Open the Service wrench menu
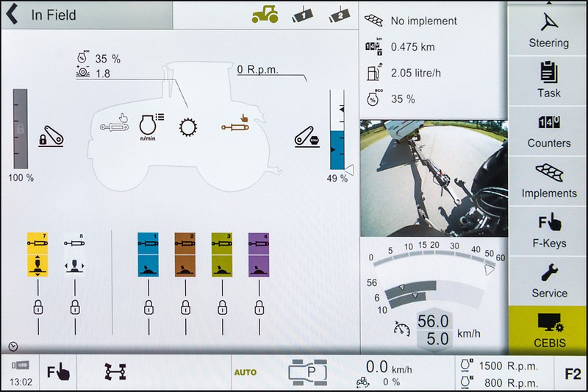588x392 pixels. click(548, 280)
